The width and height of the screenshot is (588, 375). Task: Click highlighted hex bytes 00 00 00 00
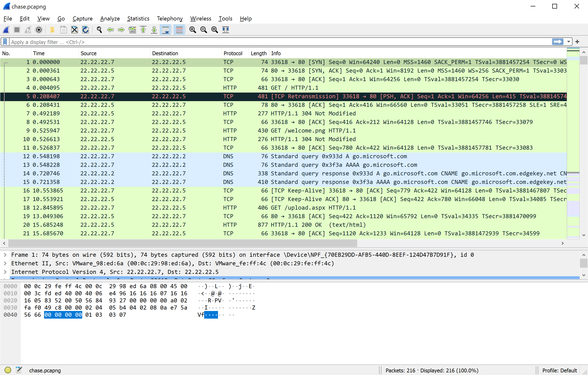(x=63, y=315)
